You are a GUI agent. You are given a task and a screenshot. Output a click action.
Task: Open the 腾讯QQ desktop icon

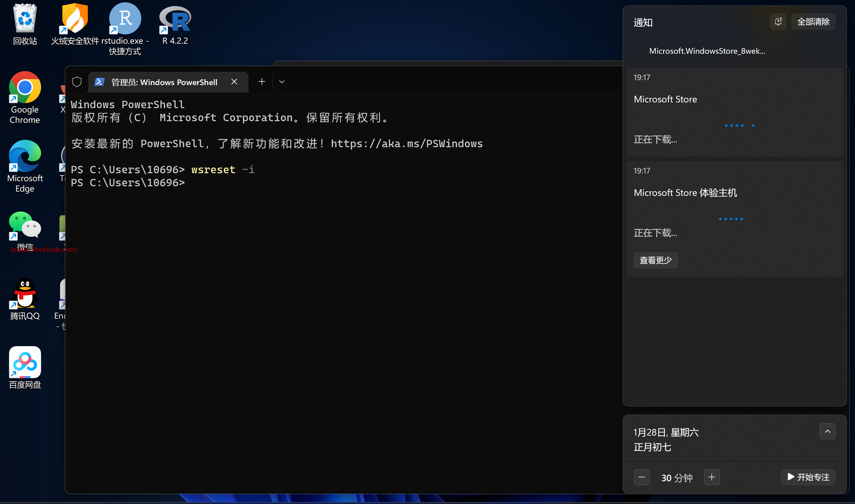click(25, 299)
